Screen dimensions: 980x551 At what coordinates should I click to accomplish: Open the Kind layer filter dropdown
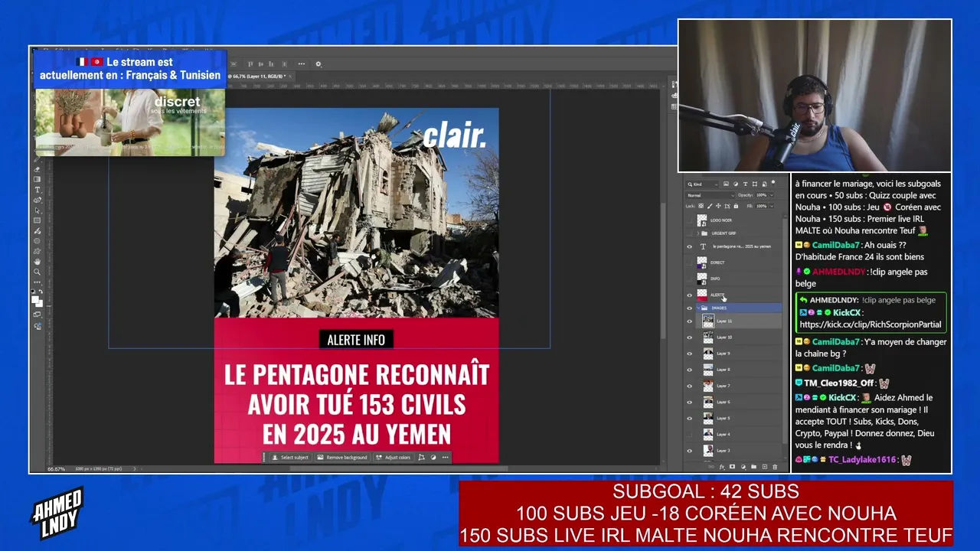click(x=703, y=184)
